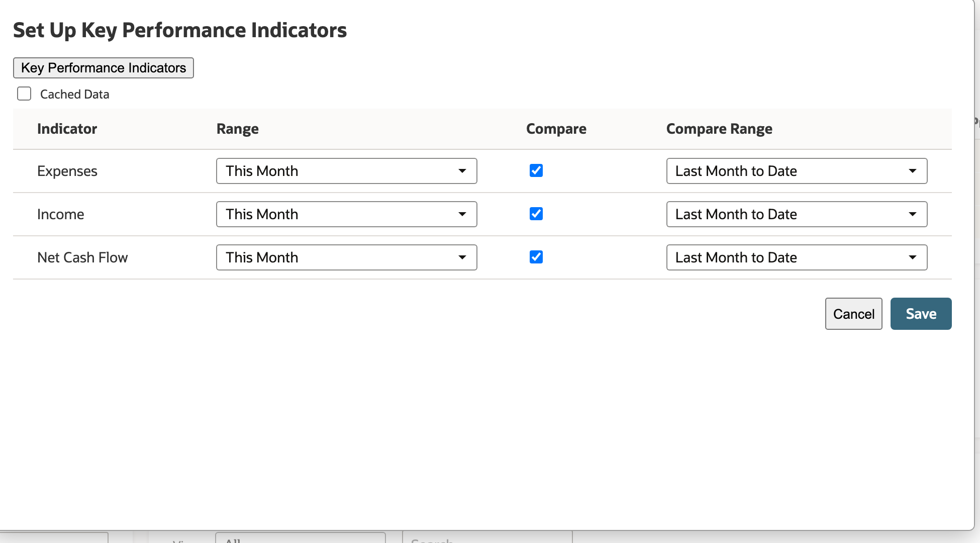Viewport: 980px width, 543px height.
Task: Click the Compare Range column header
Action: coord(719,129)
